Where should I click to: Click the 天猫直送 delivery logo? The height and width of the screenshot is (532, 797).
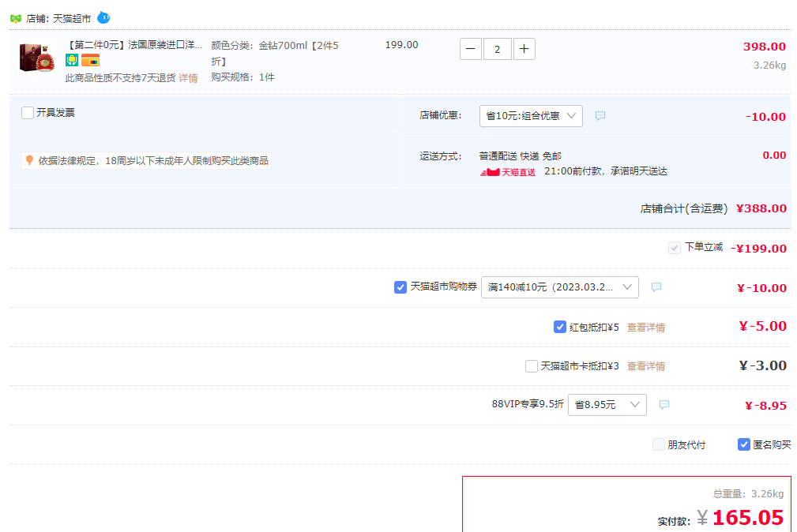point(507,172)
